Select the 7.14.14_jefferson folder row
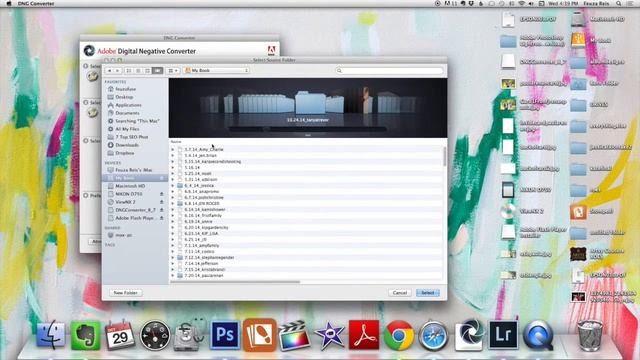Viewport: 640px width, 360px height. (306, 263)
